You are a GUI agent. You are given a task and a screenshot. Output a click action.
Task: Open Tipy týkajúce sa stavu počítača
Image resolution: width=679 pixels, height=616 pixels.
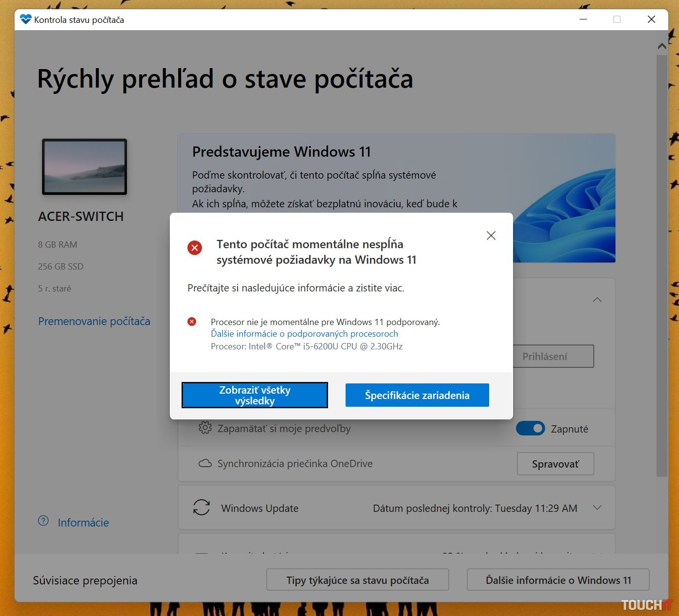tap(358, 580)
